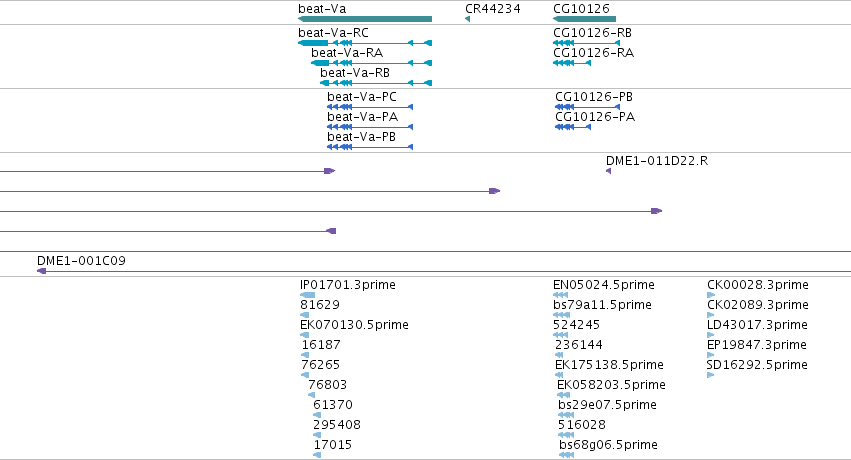Click the beat-Va-RC transcript glyph
The width and height of the screenshot is (851, 460).
(365, 43)
